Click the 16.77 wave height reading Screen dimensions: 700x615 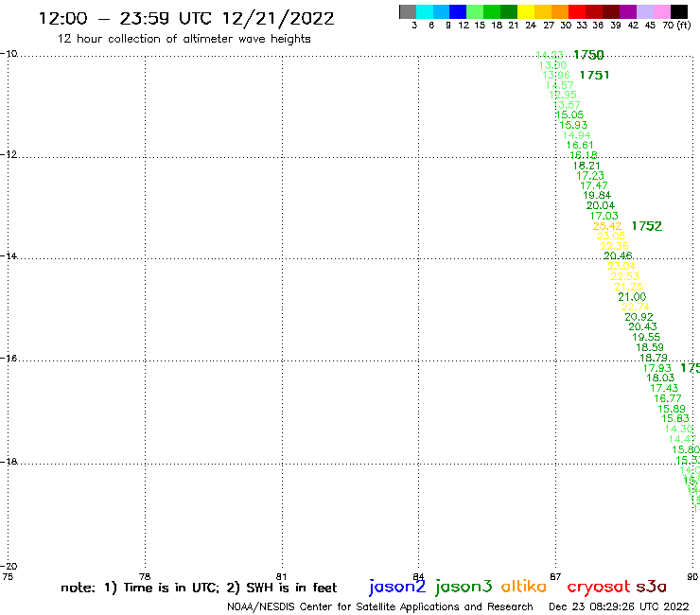coord(668,398)
